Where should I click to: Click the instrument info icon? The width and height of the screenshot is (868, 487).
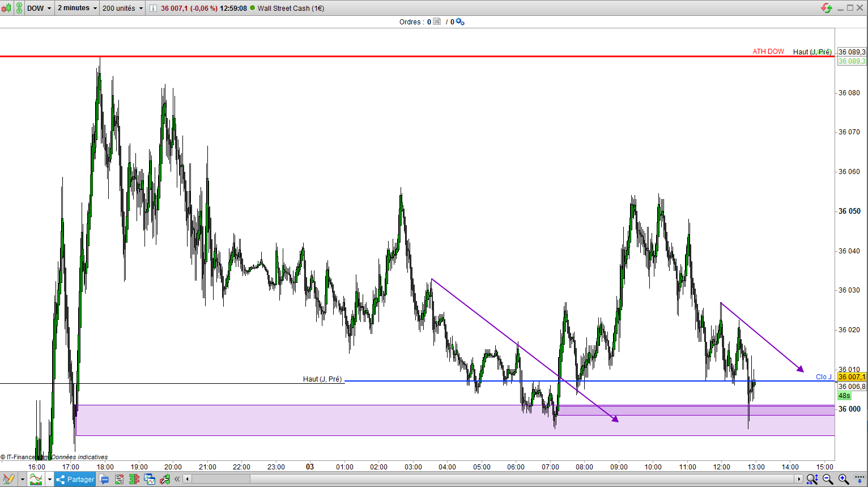tap(154, 8)
